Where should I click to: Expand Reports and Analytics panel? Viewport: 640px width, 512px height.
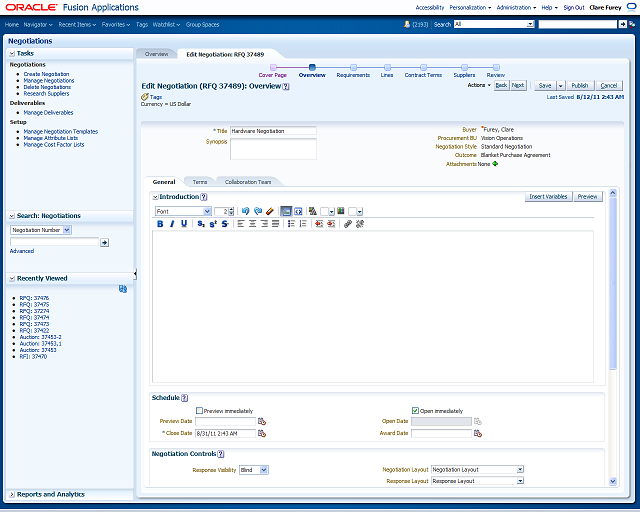click(x=12, y=494)
